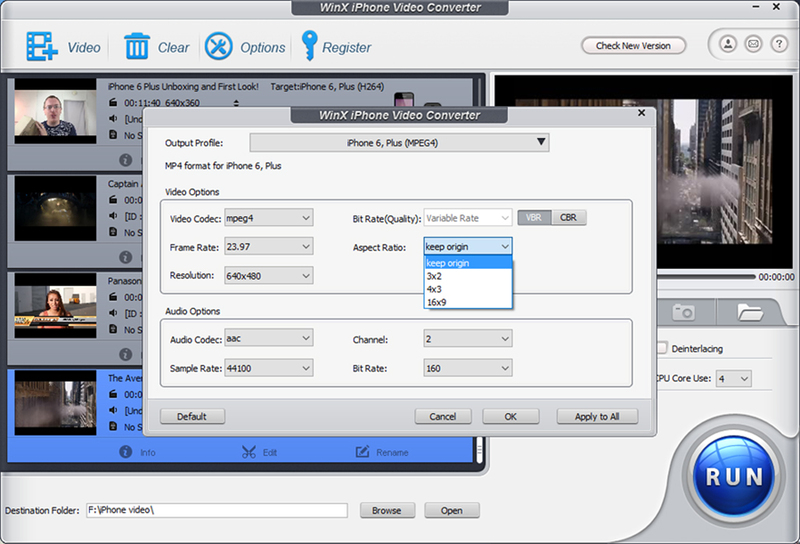The image size is (800, 544).
Task: Select VBR bitrate mode
Action: [534, 218]
